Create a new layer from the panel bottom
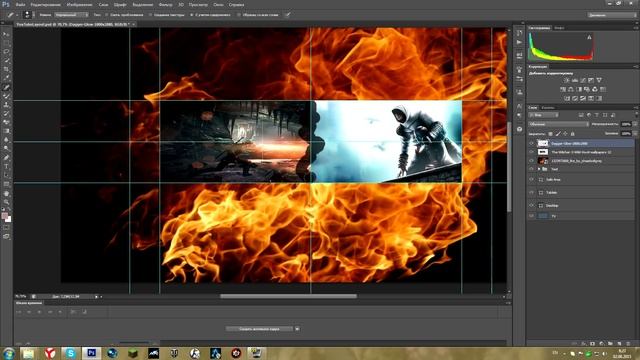Image resolution: width=640 pixels, height=360 pixels. click(x=620, y=344)
